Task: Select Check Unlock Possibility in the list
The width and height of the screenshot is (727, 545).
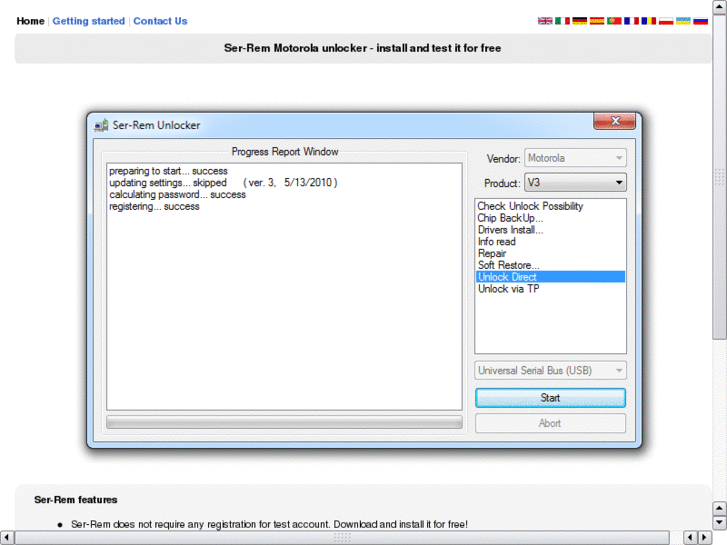Action: (x=550, y=206)
